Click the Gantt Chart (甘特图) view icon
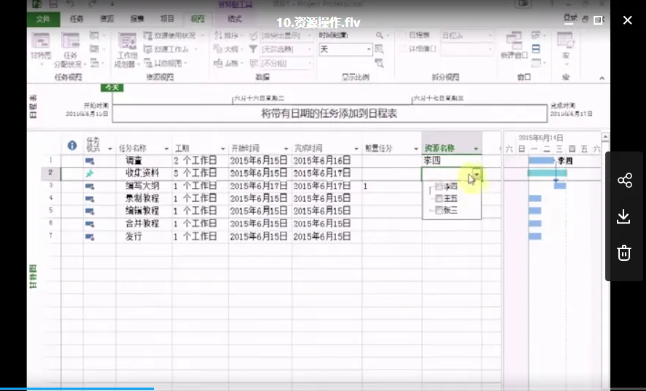646x391 pixels. (x=41, y=41)
